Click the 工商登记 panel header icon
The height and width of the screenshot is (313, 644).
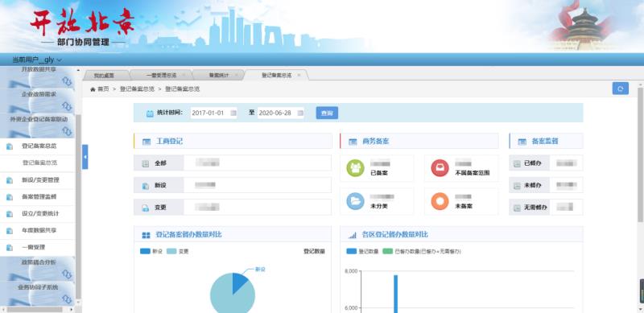click(147, 142)
